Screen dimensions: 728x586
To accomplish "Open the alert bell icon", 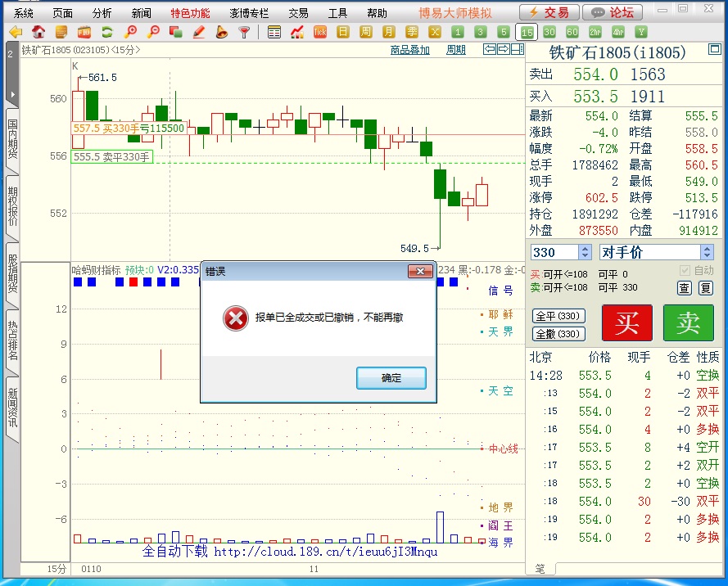I will (x=221, y=32).
